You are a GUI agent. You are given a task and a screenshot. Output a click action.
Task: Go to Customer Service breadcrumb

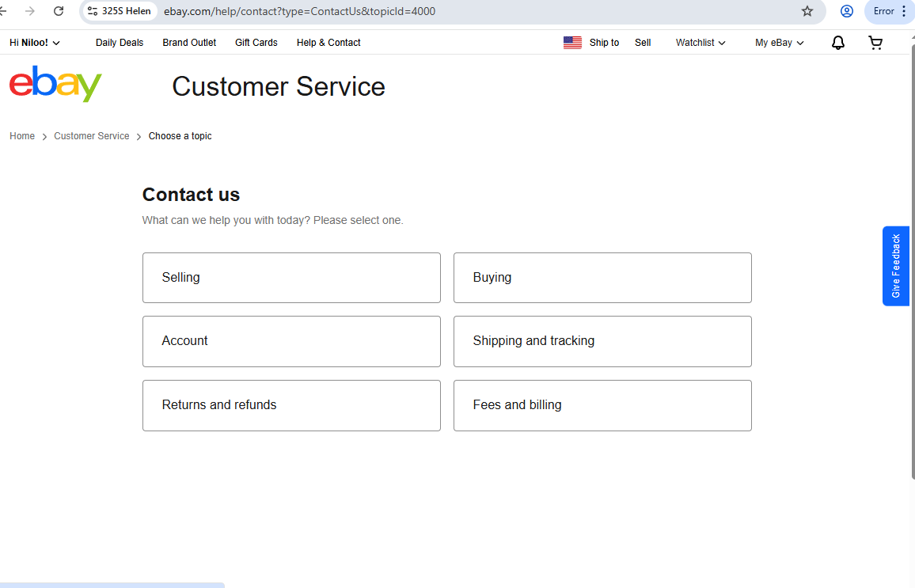click(92, 136)
